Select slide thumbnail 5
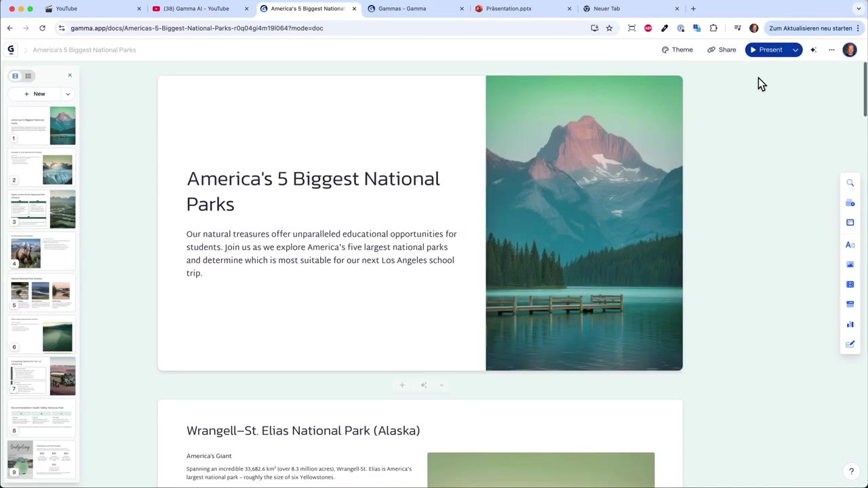Screen dimensions: 868x488 pyautogui.click(x=43, y=292)
